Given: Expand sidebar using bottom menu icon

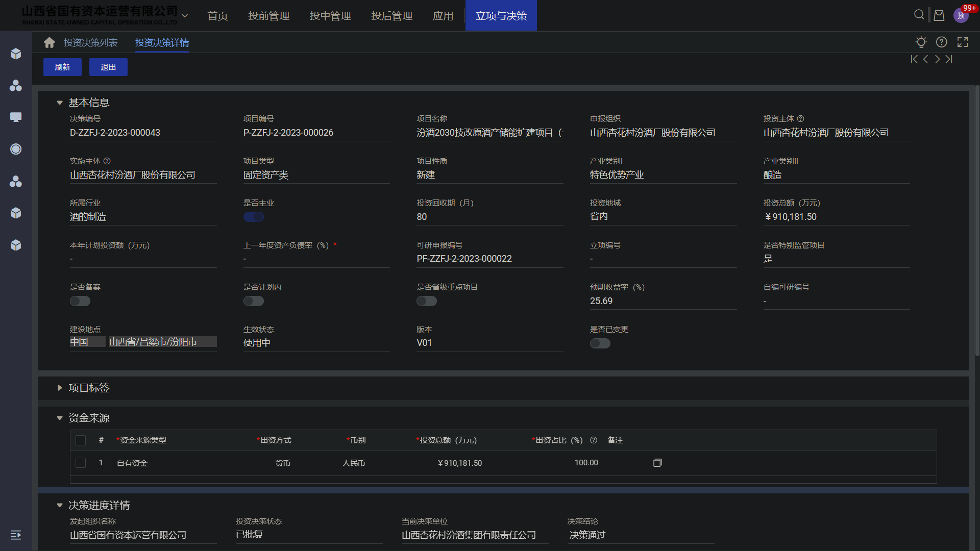Looking at the screenshot, I should click(x=16, y=535).
